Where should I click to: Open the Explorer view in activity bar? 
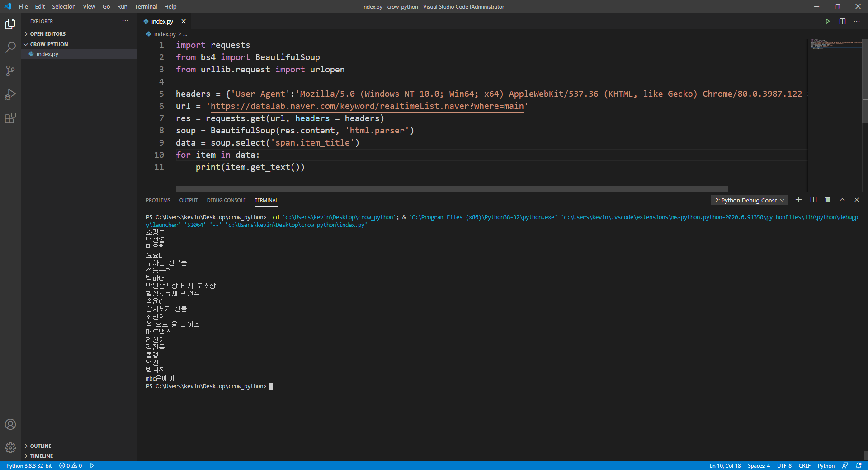[x=10, y=23]
